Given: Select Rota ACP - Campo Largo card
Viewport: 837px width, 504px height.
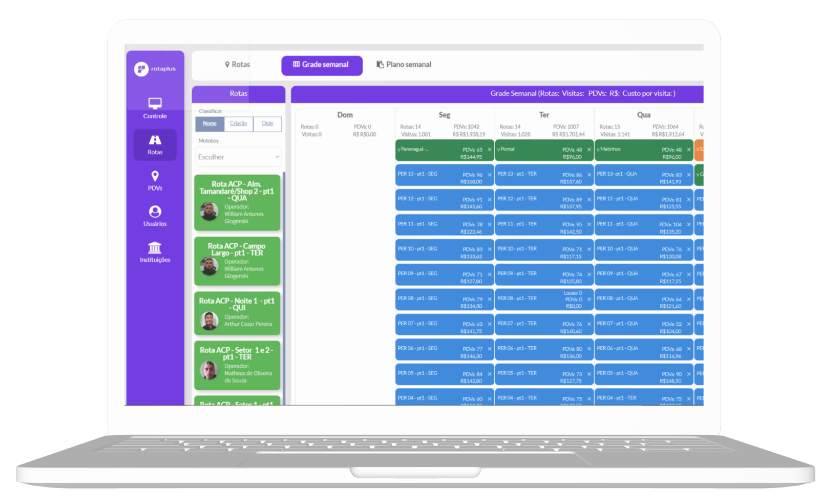Looking at the screenshot, I should point(237,261).
